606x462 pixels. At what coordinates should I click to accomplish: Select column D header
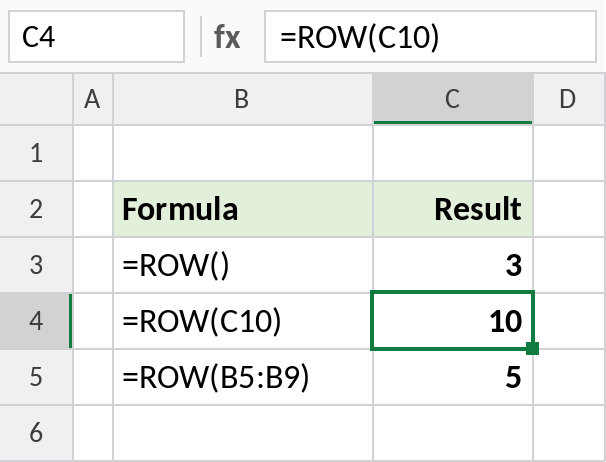point(569,99)
